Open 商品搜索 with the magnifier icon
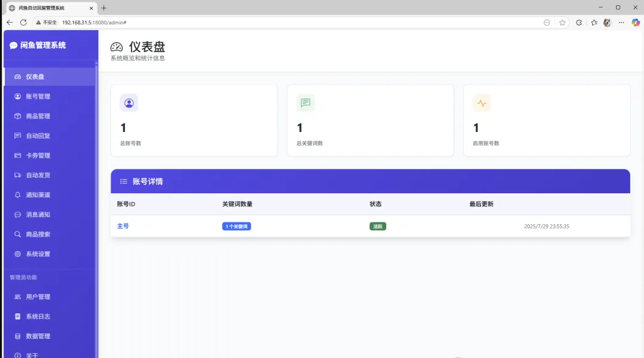The image size is (644, 358). pos(17,234)
